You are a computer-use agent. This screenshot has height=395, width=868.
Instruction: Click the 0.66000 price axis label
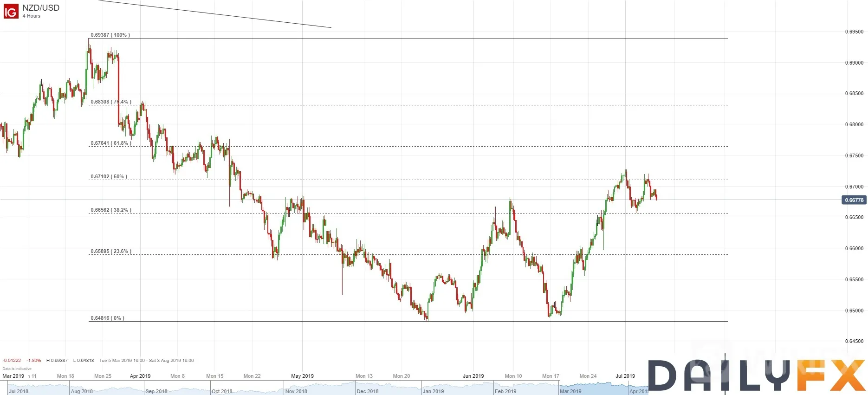coord(854,248)
